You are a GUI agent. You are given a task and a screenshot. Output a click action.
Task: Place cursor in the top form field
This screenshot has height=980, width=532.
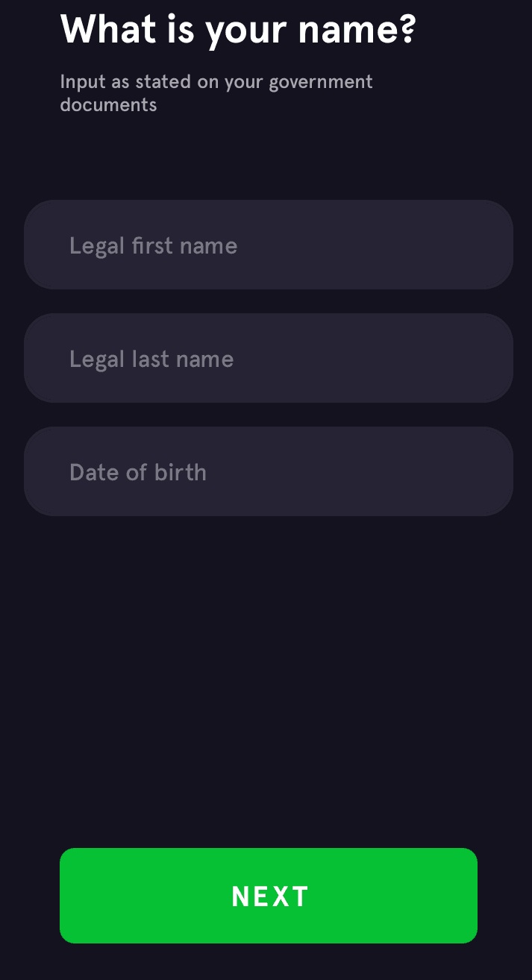pyautogui.click(x=269, y=245)
